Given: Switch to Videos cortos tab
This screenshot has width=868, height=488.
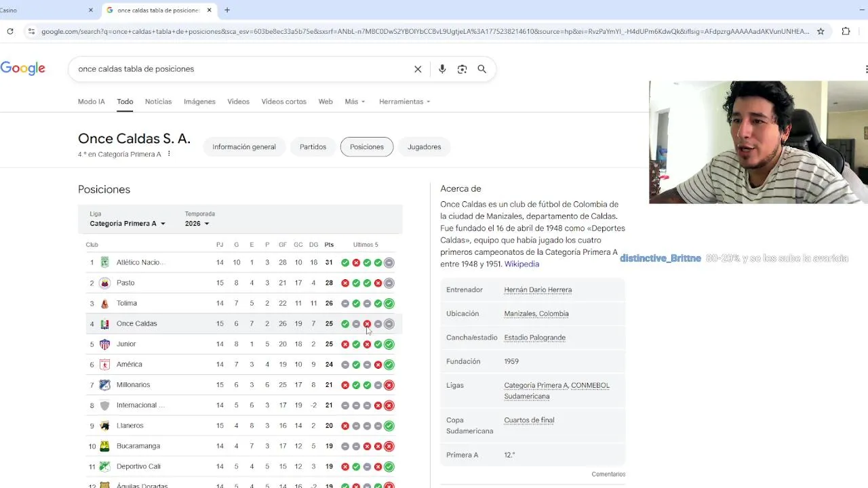Looking at the screenshot, I should pyautogui.click(x=283, y=102).
